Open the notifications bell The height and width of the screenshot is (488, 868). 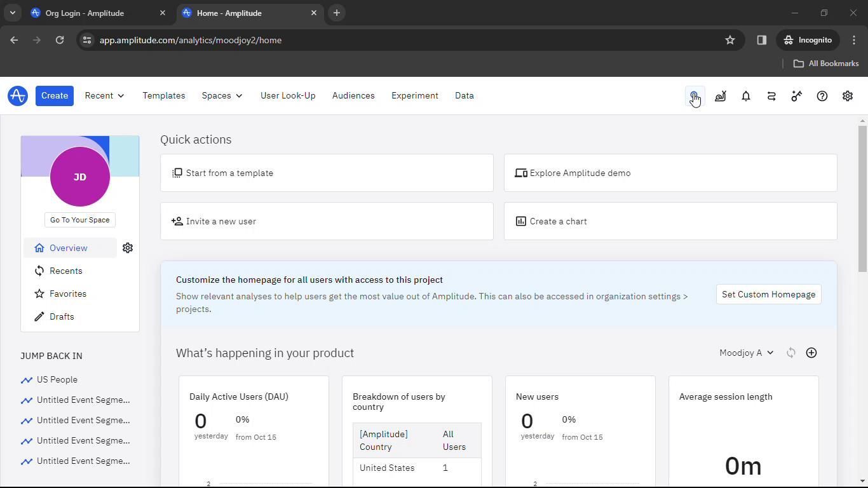pyautogui.click(x=746, y=96)
